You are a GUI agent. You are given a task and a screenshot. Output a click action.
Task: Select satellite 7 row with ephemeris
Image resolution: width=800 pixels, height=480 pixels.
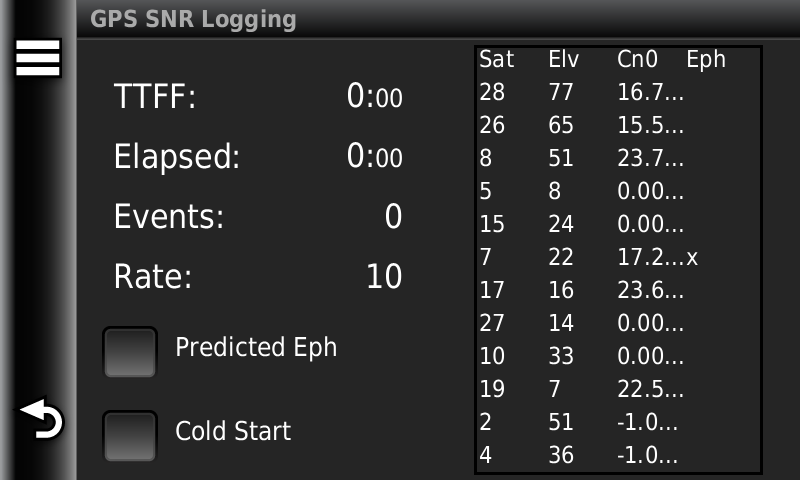pos(617,258)
